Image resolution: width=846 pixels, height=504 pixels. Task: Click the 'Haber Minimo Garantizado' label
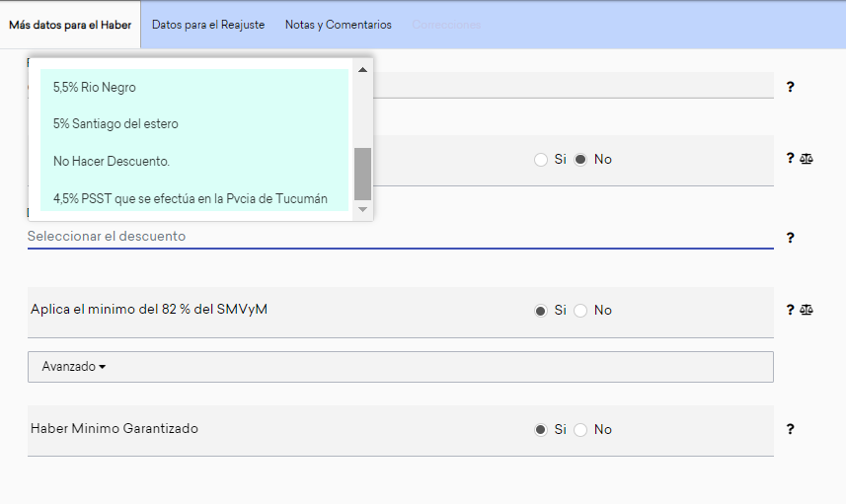point(115,428)
